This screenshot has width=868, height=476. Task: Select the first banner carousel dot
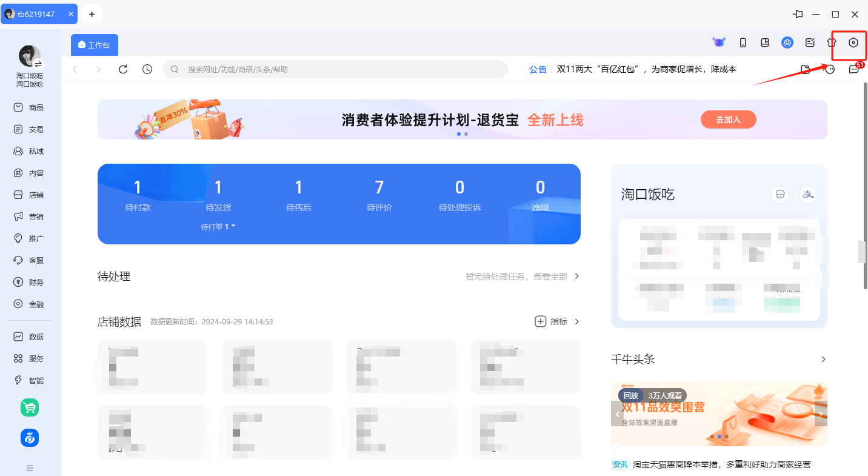point(459,133)
